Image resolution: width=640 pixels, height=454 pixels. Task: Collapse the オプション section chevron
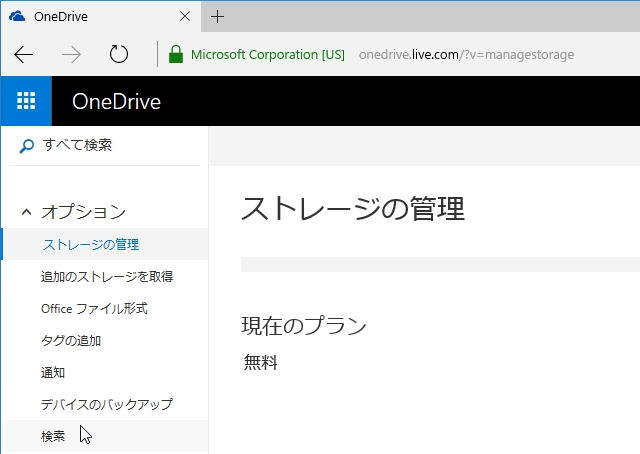tap(27, 212)
